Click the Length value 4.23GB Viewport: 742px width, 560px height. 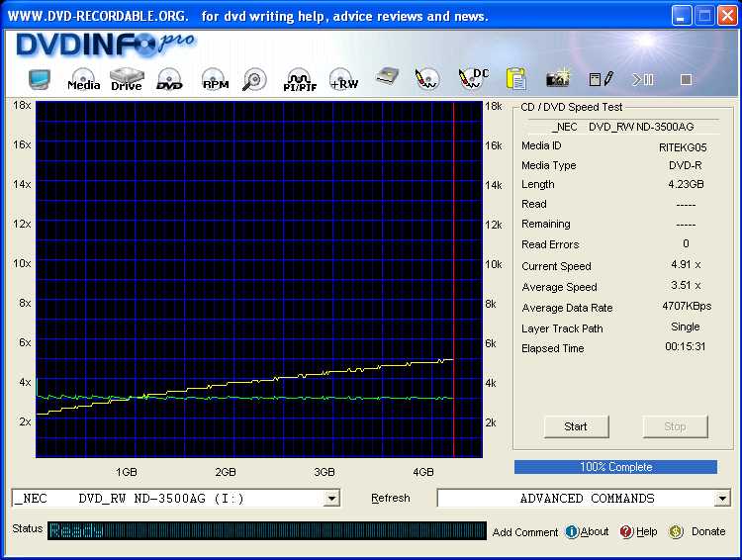[686, 184]
